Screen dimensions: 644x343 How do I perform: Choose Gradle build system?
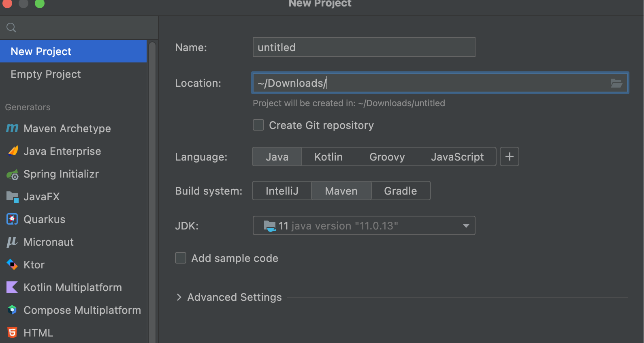(400, 191)
